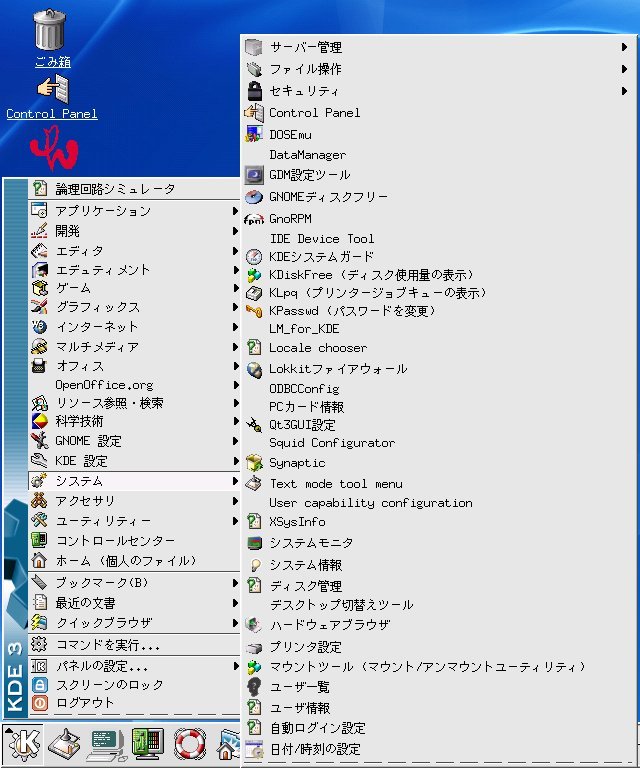Click the システムモニタ monitor icon

tap(254, 543)
